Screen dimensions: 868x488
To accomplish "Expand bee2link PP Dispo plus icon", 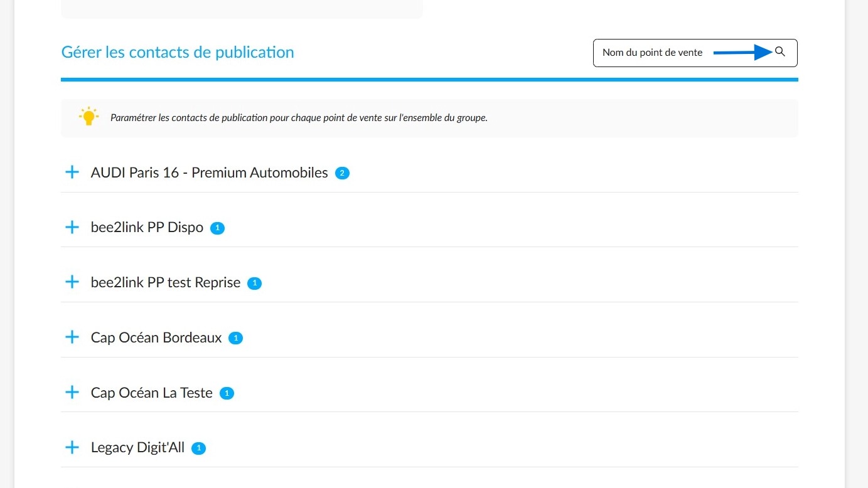I will point(72,227).
